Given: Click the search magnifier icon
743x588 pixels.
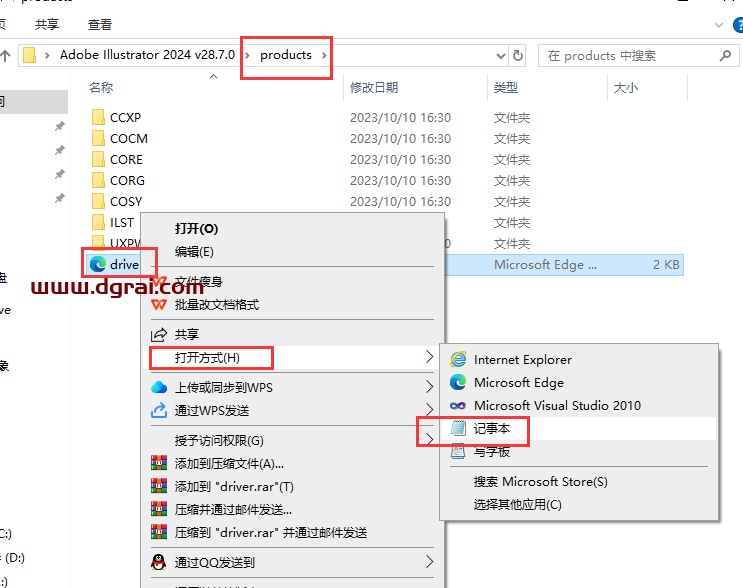Looking at the screenshot, I should point(725,56).
